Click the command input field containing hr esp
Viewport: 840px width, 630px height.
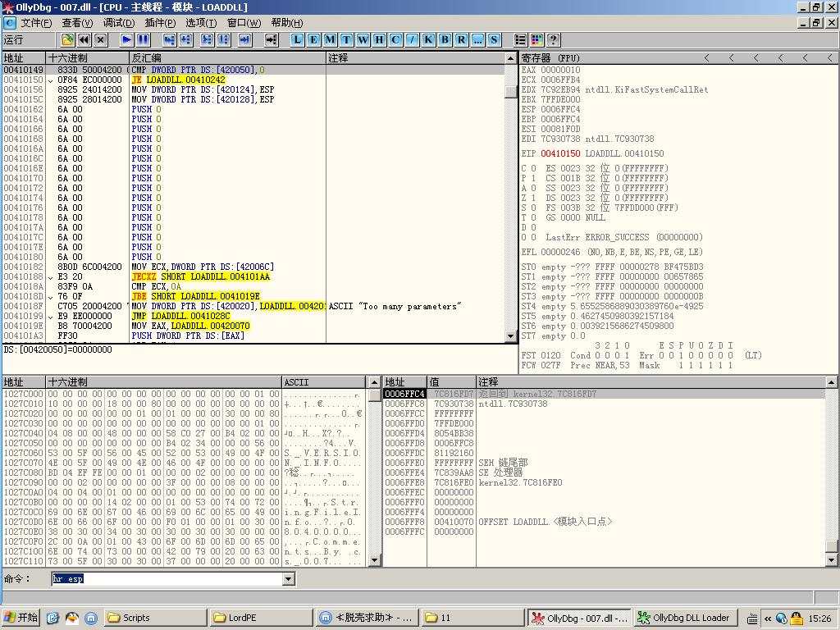(167, 579)
